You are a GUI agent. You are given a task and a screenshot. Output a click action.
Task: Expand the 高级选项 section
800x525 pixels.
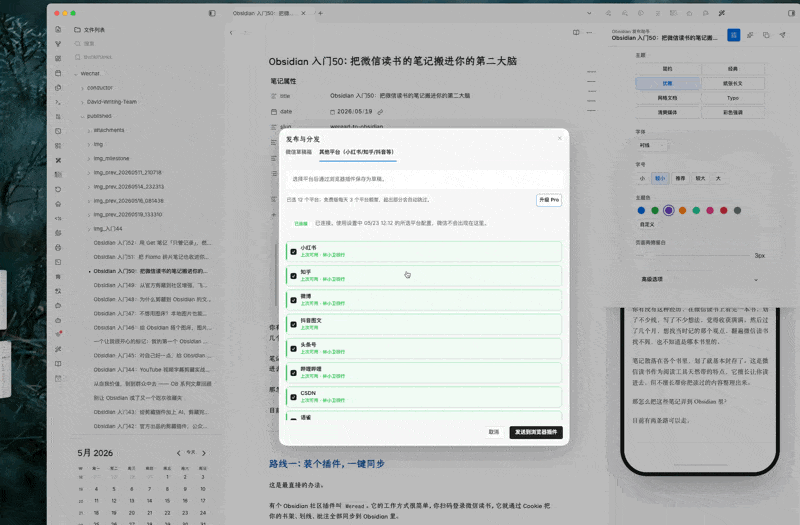[x=699, y=279]
